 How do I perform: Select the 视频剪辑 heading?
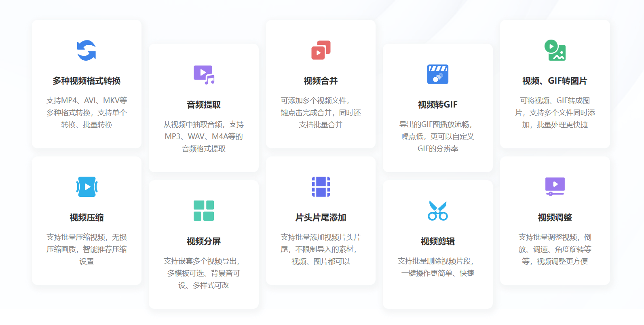437,241
